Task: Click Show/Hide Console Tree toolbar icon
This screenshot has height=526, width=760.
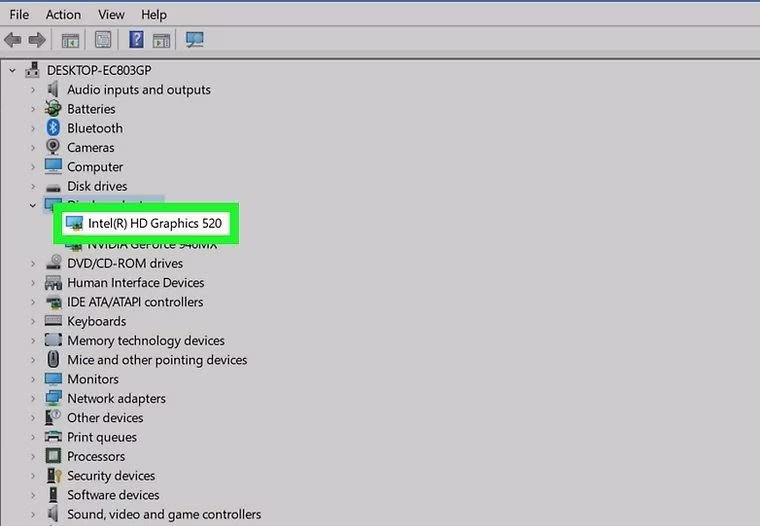Action: 70,40
